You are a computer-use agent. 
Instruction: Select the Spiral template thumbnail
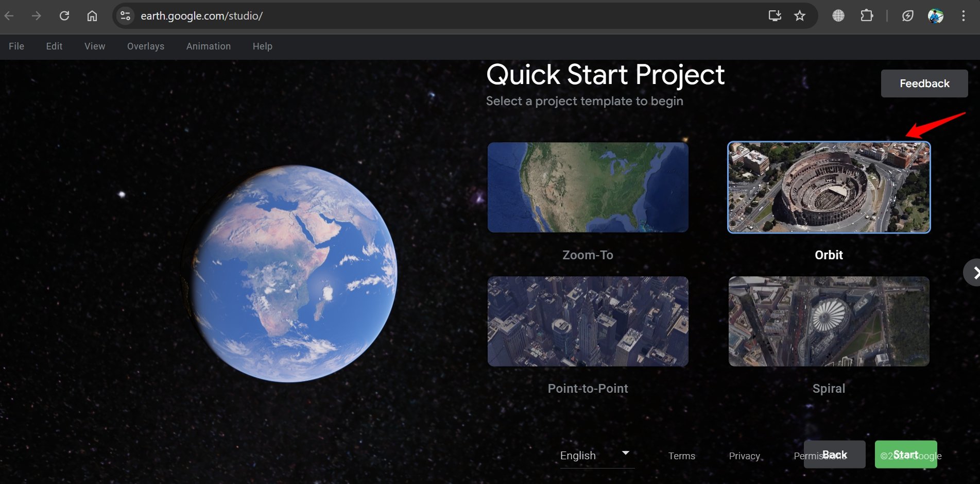pyautogui.click(x=829, y=322)
